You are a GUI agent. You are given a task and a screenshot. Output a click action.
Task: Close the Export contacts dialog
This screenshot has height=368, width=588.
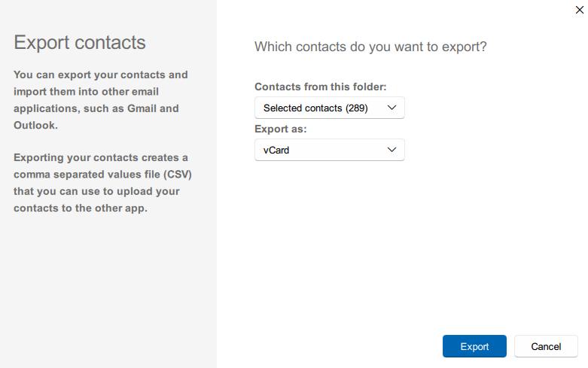[577, 10]
